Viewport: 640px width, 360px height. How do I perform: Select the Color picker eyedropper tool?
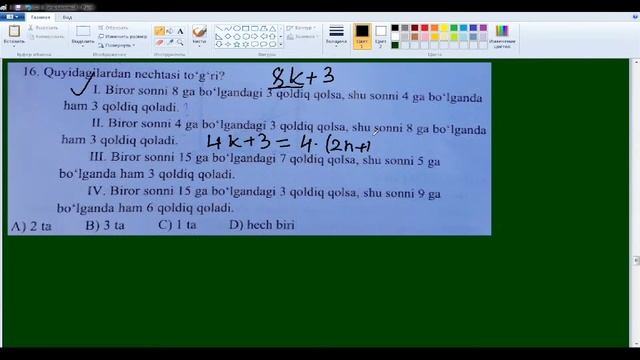click(170, 42)
